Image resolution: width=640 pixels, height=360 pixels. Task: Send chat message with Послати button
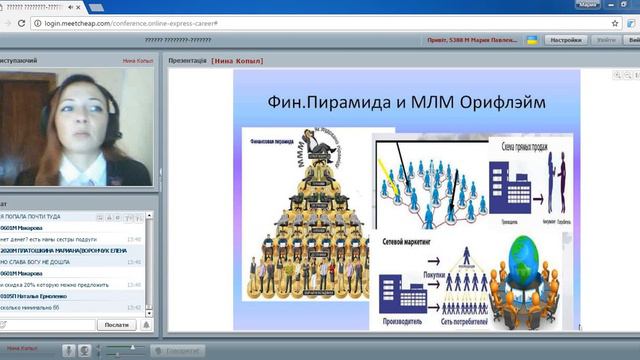(117, 325)
